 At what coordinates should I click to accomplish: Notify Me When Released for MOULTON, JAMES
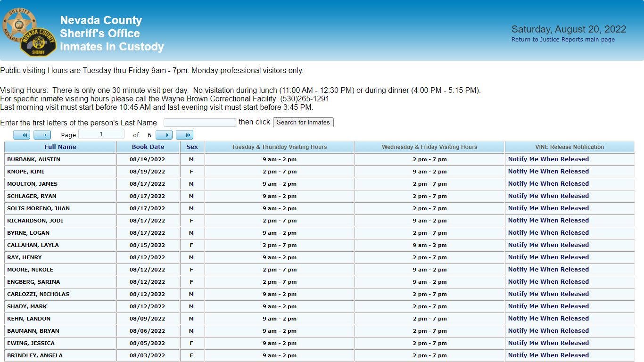click(x=548, y=184)
